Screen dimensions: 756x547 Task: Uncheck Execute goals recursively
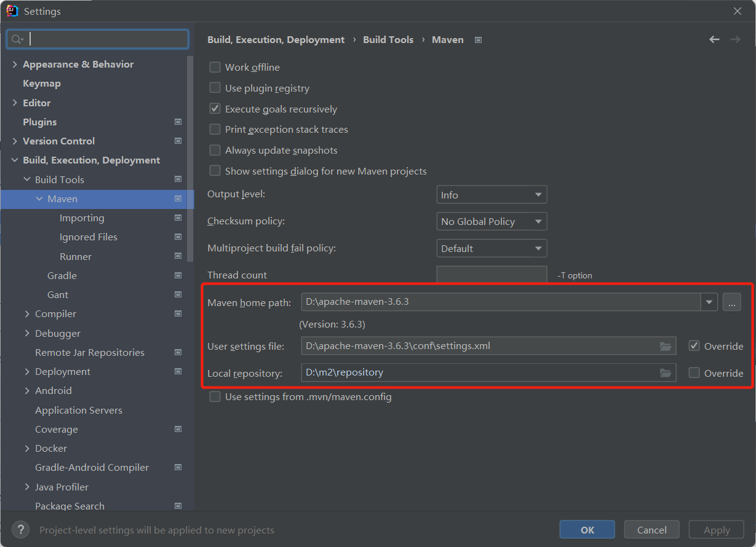(215, 109)
